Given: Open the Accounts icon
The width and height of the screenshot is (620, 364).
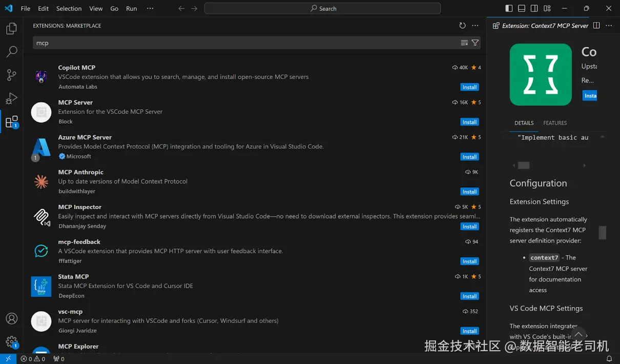Looking at the screenshot, I should (11, 318).
